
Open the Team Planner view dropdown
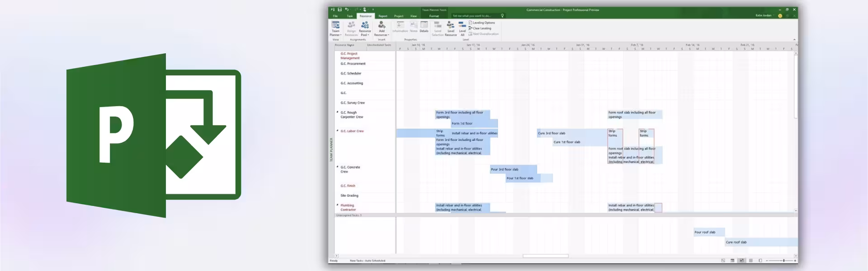[x=335, y=28]
